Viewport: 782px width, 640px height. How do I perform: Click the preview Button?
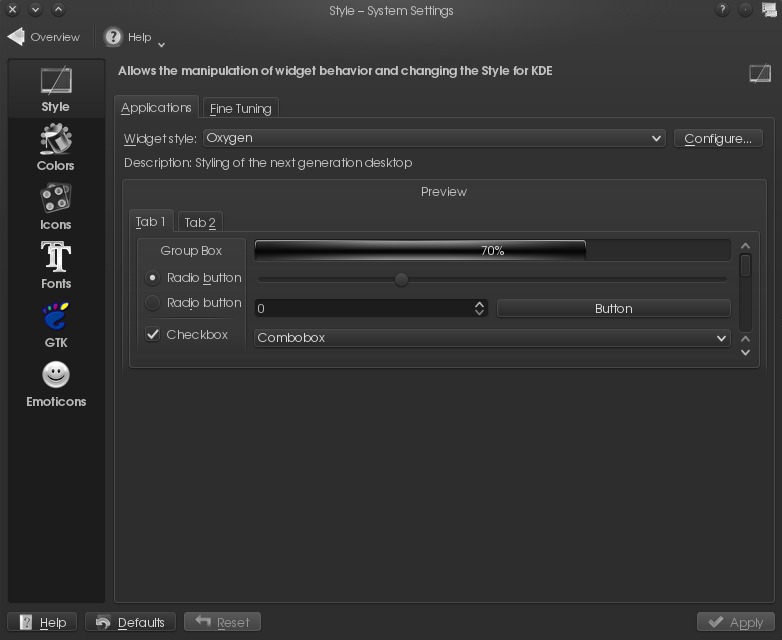[x=613, y=308]
